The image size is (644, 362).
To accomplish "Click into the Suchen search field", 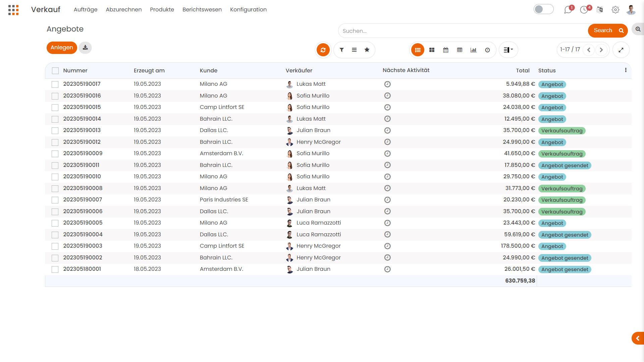I will click(x=463, y=31).
